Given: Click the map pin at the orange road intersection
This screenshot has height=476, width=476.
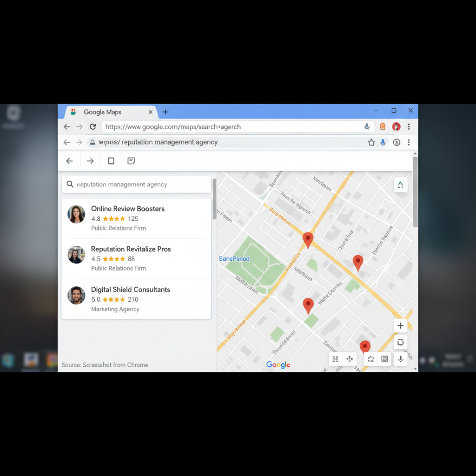Looking at the screenshot, I should tap(308, 240).
